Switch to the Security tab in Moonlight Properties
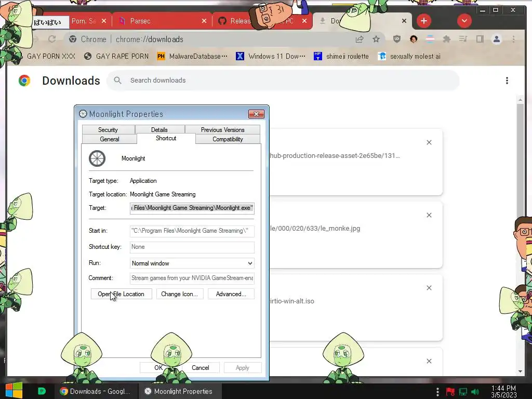The width and height of the screenshot is (532, 399). pos(108,129)
